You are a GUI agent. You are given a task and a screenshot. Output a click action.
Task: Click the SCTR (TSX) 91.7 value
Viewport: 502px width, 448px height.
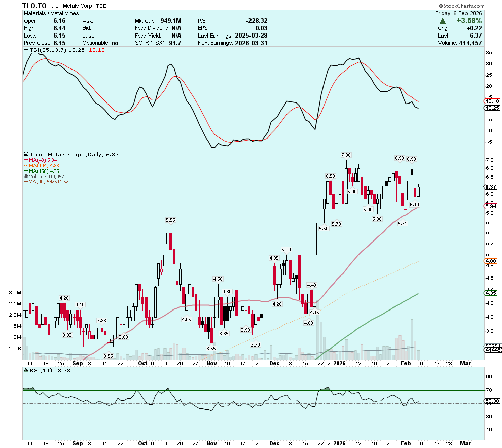[x=175, y=43]
